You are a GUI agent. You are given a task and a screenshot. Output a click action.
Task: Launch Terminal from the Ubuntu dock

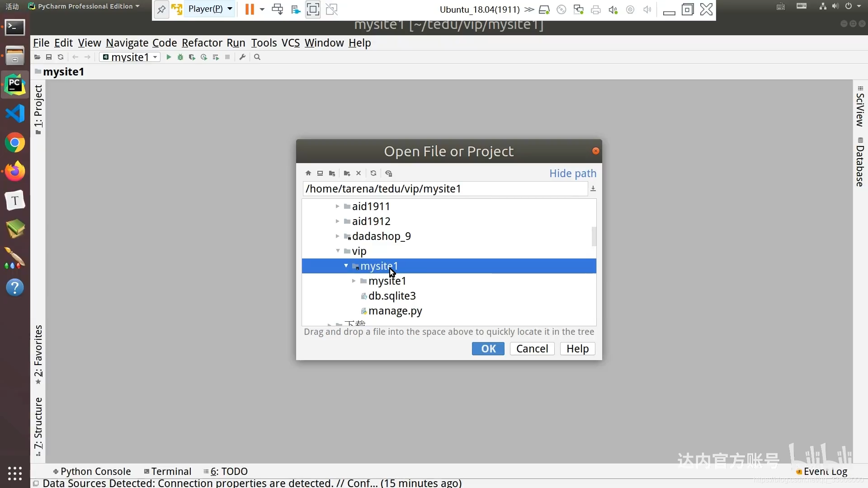pyautogui.click(x=15, y=28)
